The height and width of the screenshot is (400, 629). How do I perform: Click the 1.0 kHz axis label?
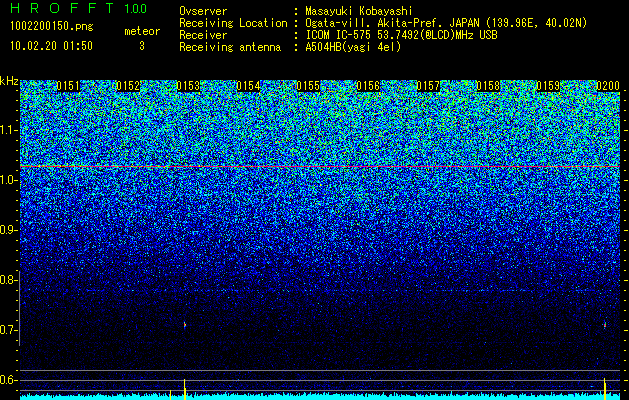pyautogui.click(x=8, y=181)
